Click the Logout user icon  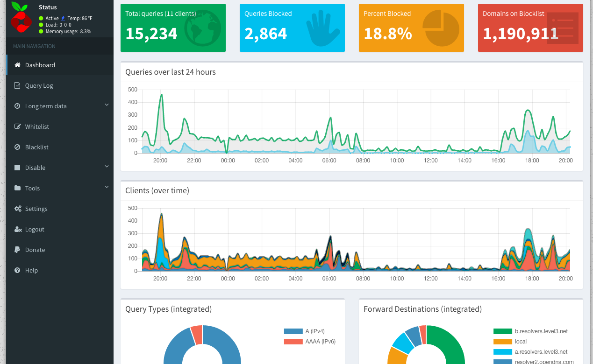[x=18, y=229]
